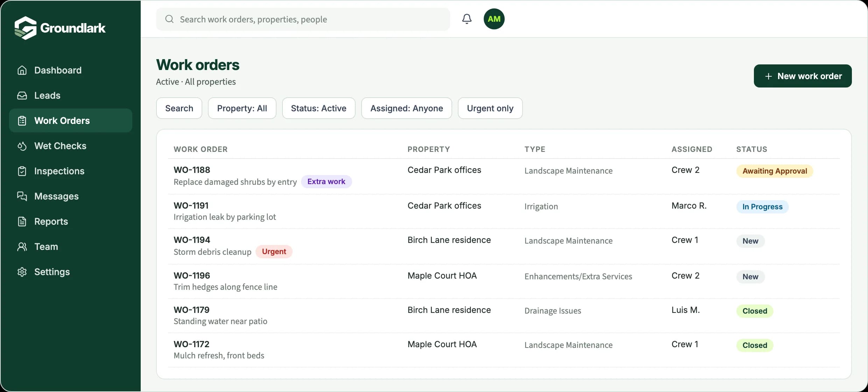Click the Reports document icon
Image resolution: width=868 pixels, height=392 pixels.
22,222
